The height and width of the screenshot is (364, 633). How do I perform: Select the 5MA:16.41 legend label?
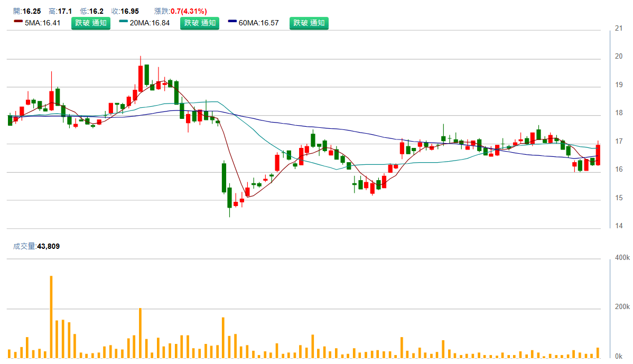point(43,23)
